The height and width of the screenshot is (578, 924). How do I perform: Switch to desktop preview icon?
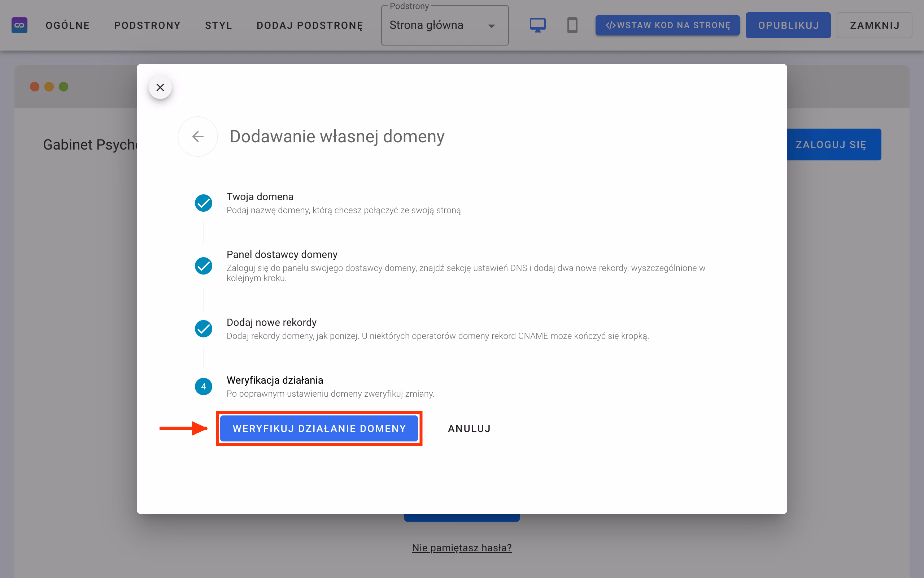pos(537,25)
